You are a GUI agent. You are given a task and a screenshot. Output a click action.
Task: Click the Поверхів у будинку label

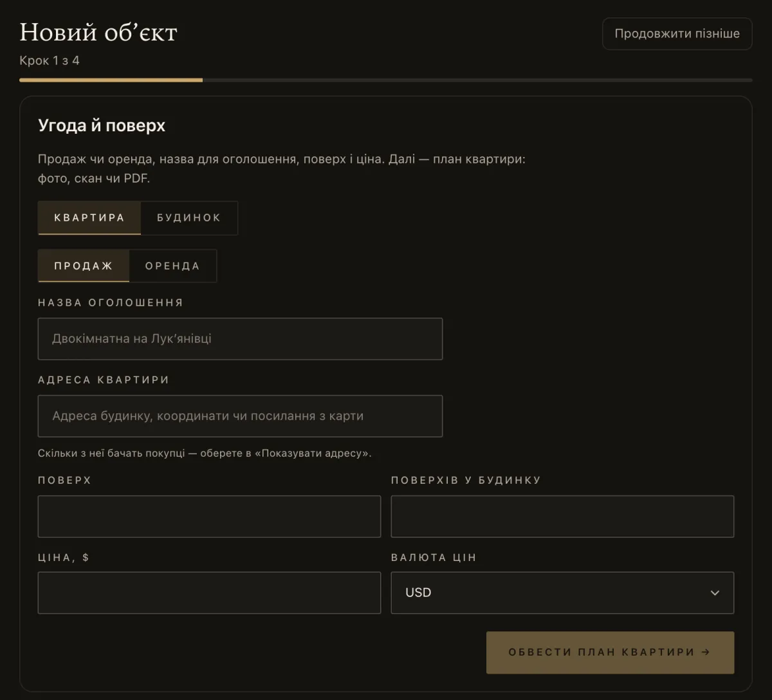(466, 480)
